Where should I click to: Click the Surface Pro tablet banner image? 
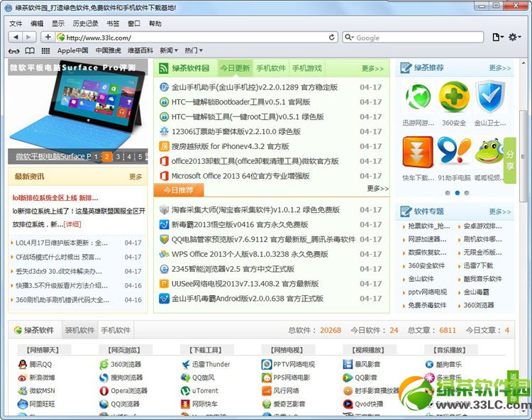pos(78,110)
